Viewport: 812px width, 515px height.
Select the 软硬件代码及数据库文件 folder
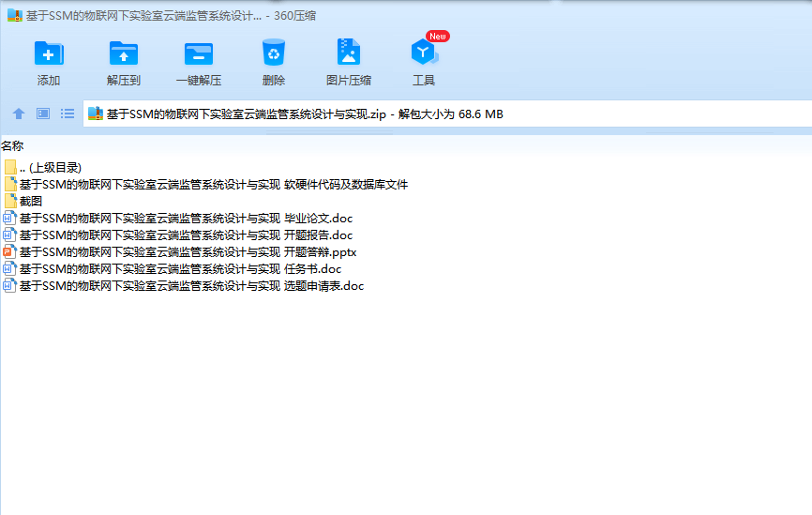point(205,185)
